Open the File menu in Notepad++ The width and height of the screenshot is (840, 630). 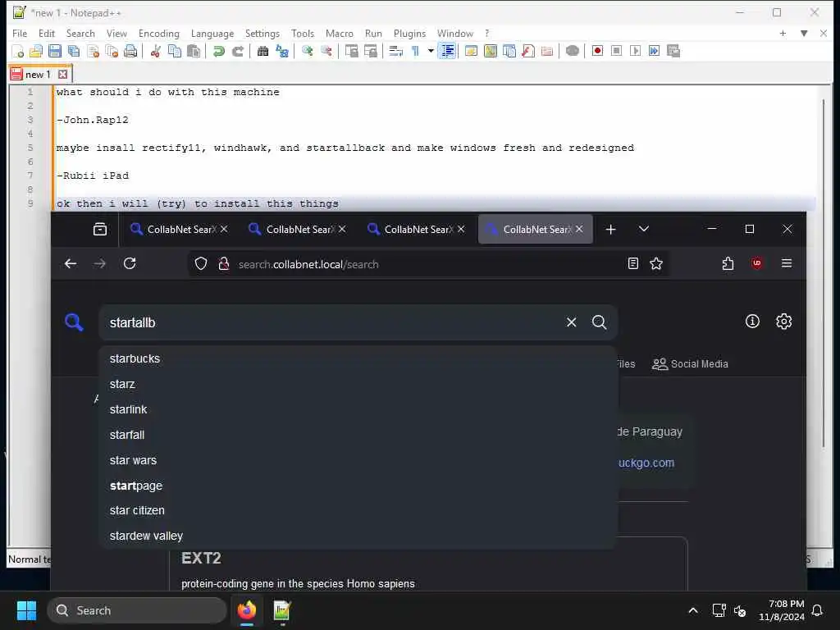point(20,33)
